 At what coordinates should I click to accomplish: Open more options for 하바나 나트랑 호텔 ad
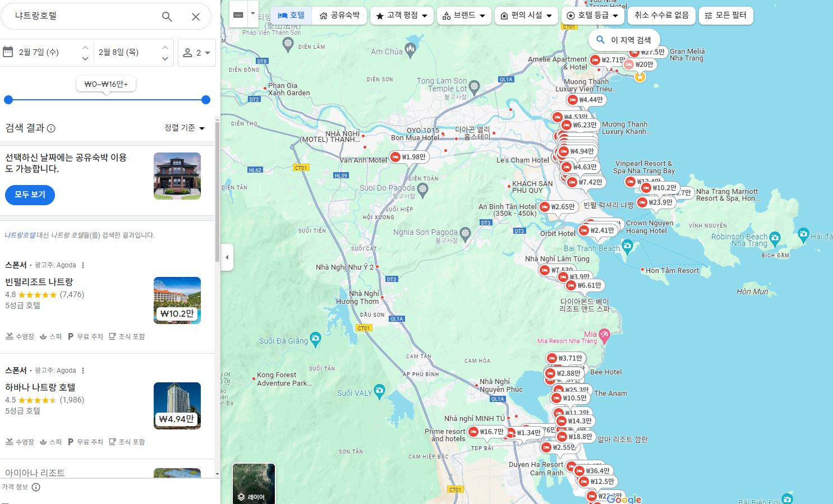(x=83, y=371)
